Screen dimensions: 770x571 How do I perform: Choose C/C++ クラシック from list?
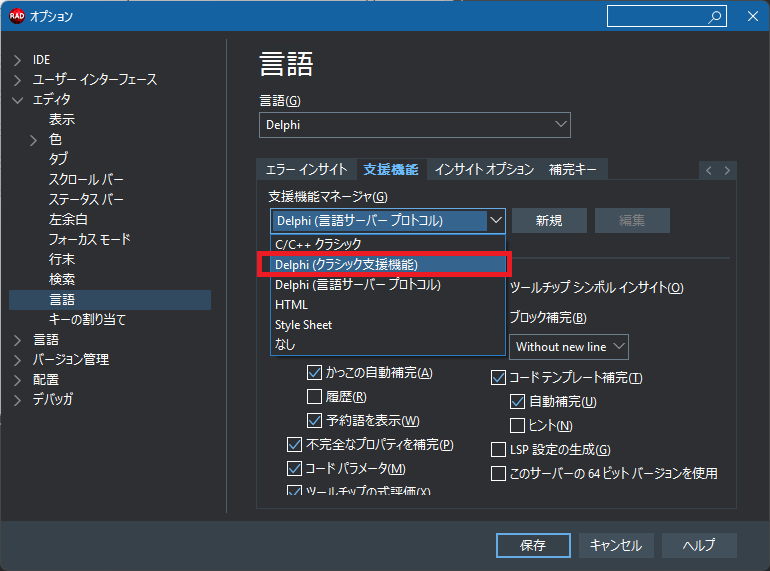click(388, 245)
